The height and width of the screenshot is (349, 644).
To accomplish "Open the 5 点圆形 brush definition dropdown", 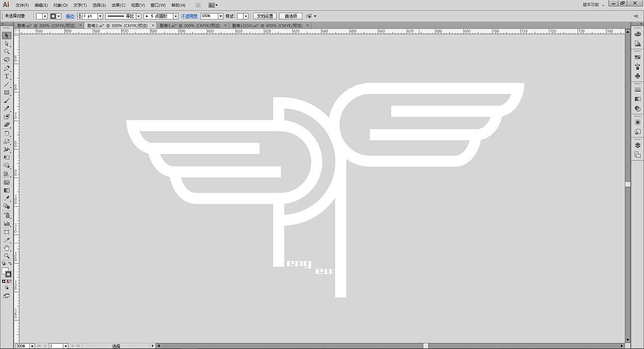I will tap(176, 16).
